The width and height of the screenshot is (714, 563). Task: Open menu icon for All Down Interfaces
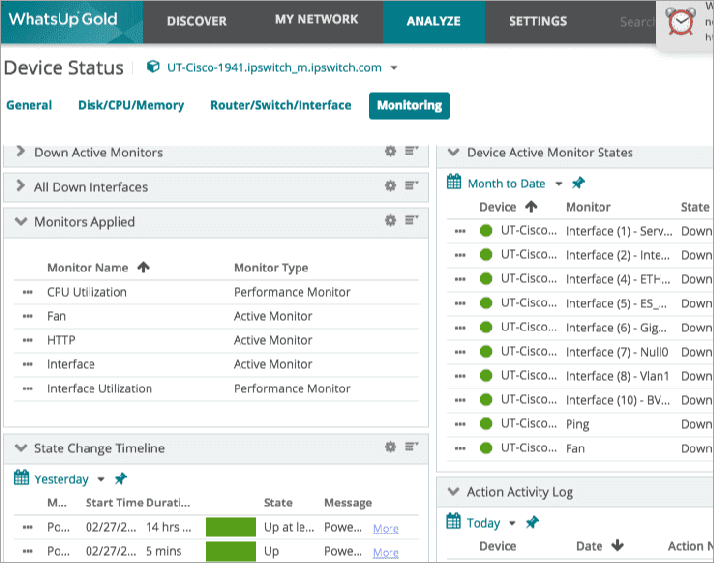click(412, 185)
